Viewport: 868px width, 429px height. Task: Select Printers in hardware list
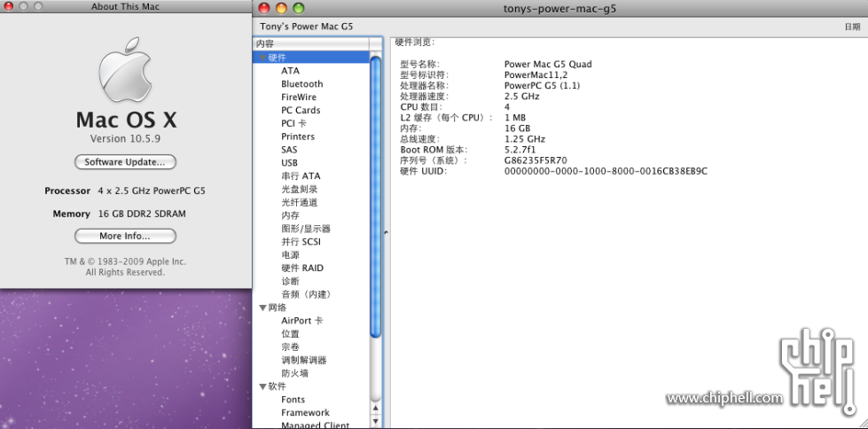pos(298,136)
